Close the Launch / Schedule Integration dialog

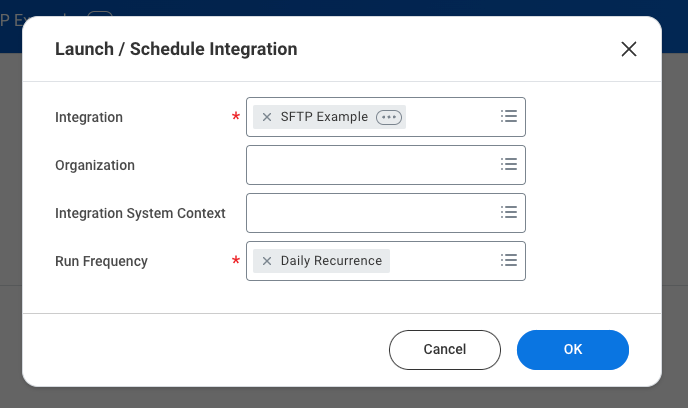[x=629, y=49]
